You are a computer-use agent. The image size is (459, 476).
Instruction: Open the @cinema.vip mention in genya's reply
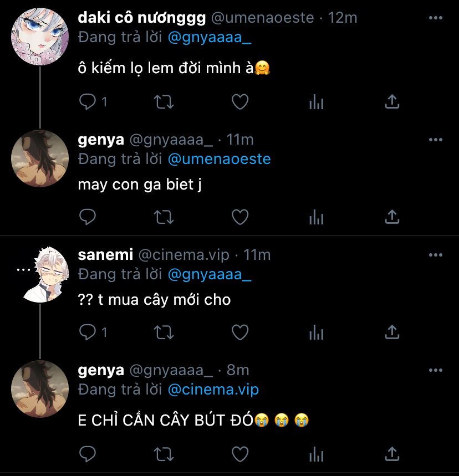pyautogui.click(x=213, y=390)
